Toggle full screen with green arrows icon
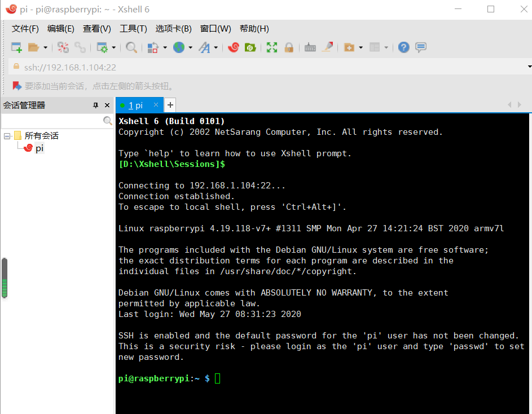Screen dimensions: 532x414 (272, 47)
